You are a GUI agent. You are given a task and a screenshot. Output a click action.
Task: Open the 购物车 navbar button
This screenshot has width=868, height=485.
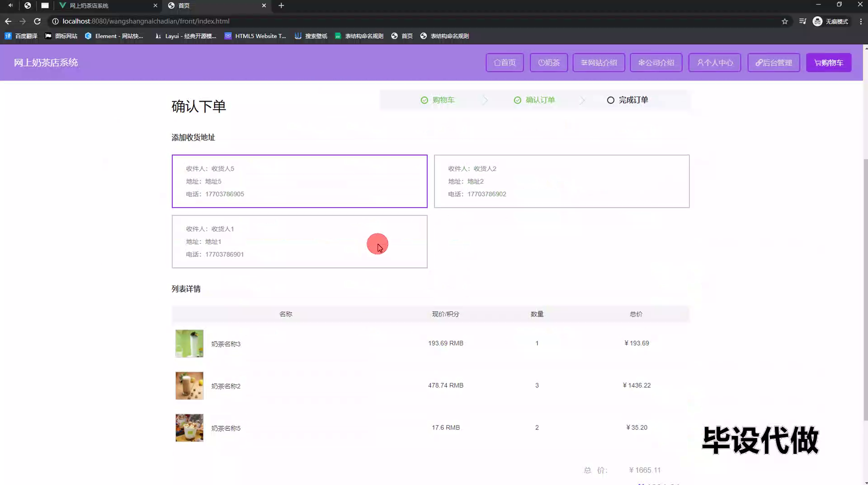tap(829, 62)
